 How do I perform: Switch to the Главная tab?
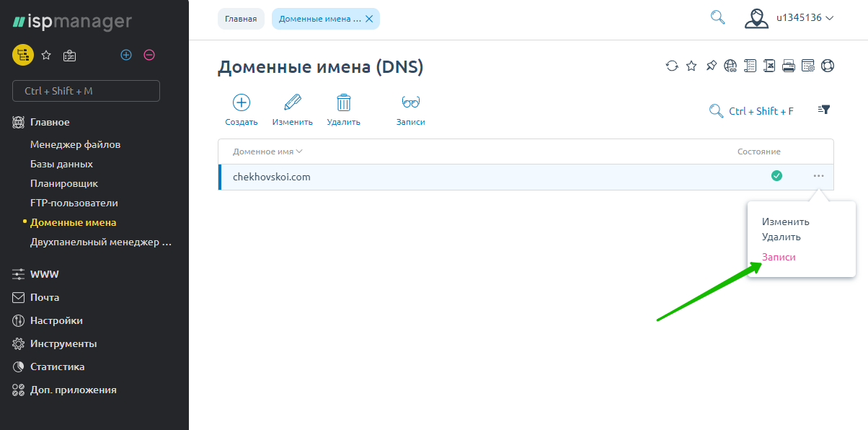tap(241, 19)
